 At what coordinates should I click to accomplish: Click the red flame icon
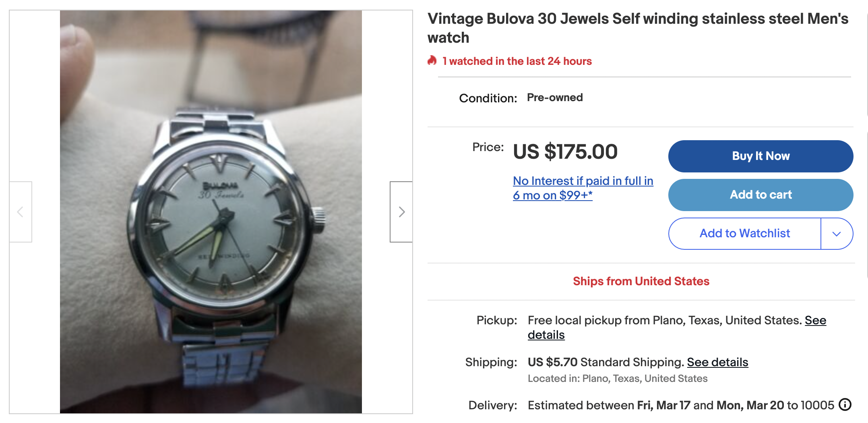pyautogui.click(x=432, y=61)
